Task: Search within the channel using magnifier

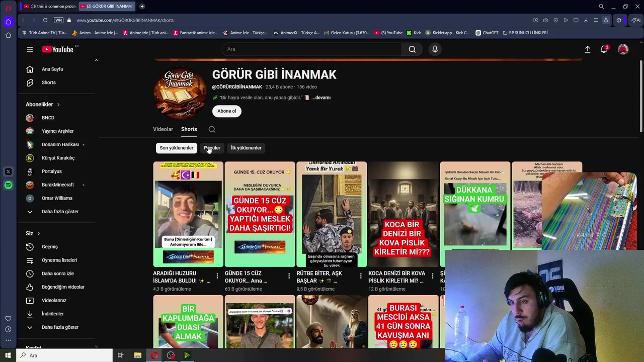Action: [212, 129]
